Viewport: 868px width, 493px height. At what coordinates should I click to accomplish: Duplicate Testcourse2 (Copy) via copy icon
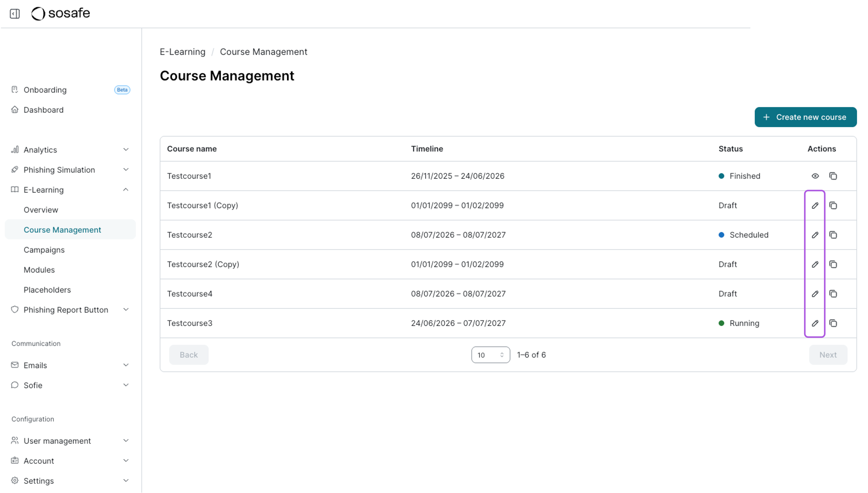pos(833,265)
